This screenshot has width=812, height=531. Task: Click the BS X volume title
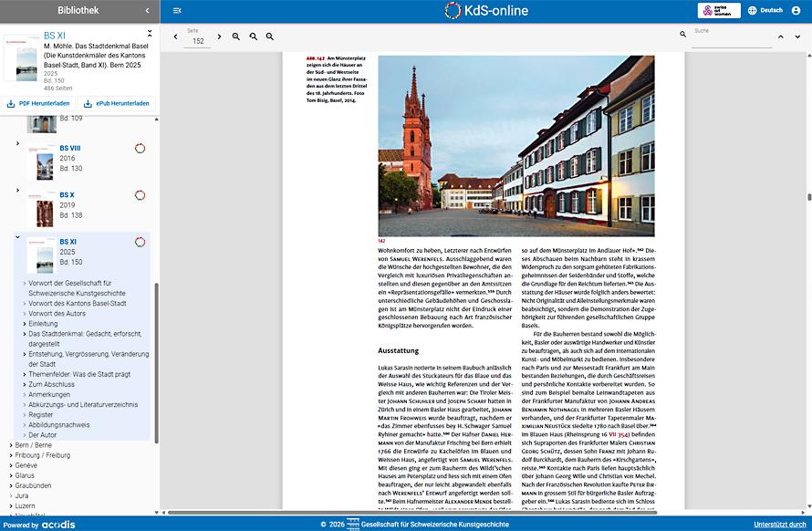[67, 195]
